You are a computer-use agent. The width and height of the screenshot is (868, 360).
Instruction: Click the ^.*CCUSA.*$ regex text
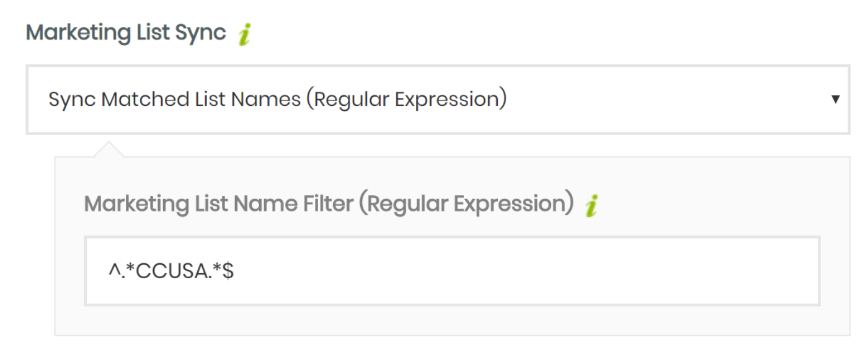click(170, 271)
